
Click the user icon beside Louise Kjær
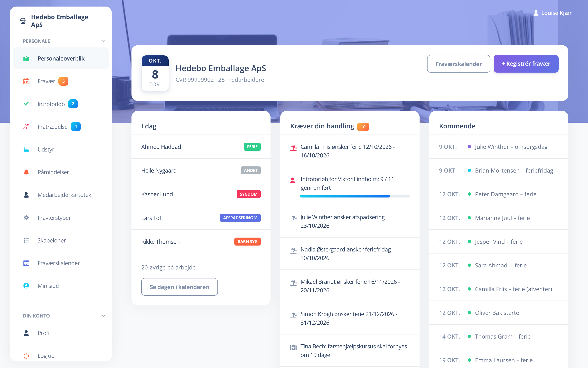pos(536,13)
